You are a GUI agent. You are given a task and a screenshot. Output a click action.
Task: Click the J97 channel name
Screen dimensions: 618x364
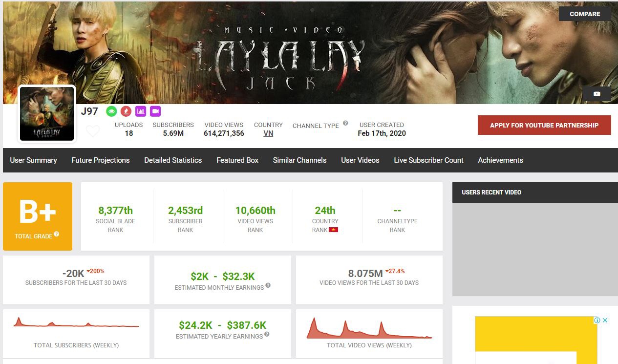(x=89, y=111)
